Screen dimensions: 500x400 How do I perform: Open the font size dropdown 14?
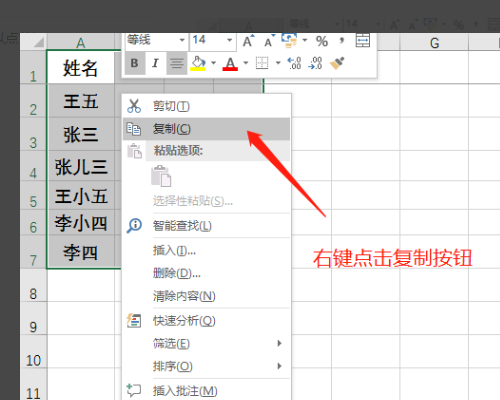pyautogui.click(x=229, y=40)
